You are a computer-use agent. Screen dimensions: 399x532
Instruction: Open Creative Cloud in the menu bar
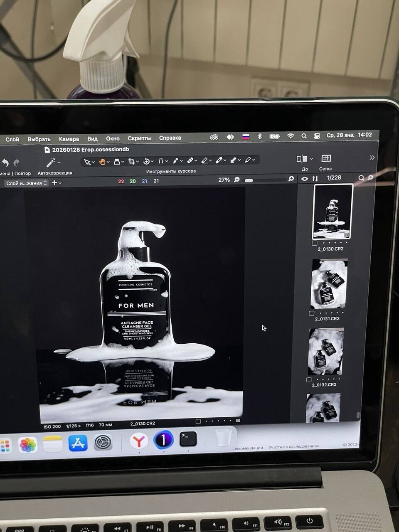(214, 137)
